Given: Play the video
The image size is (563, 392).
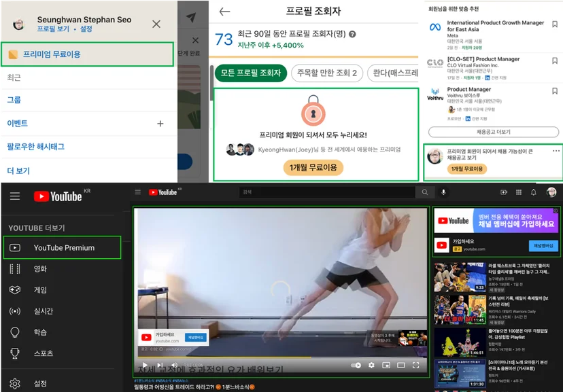Looking at the screenshot, I should click(x=145, y=365).
